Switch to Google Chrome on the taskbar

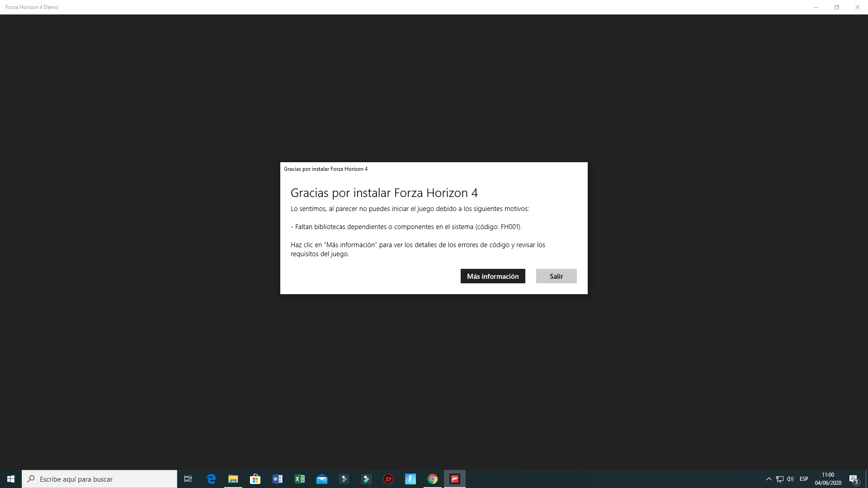pyautogui.click(x=433, y=479)
